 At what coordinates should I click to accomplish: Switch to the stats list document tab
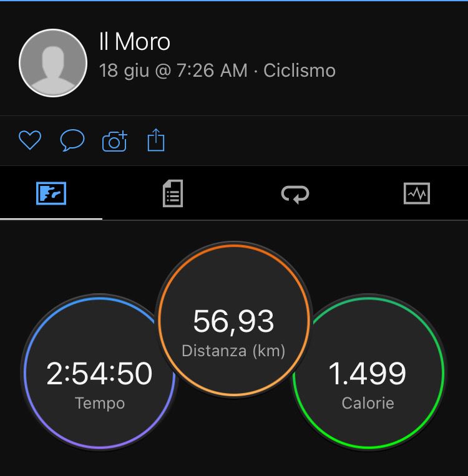[x=173, y=193]
